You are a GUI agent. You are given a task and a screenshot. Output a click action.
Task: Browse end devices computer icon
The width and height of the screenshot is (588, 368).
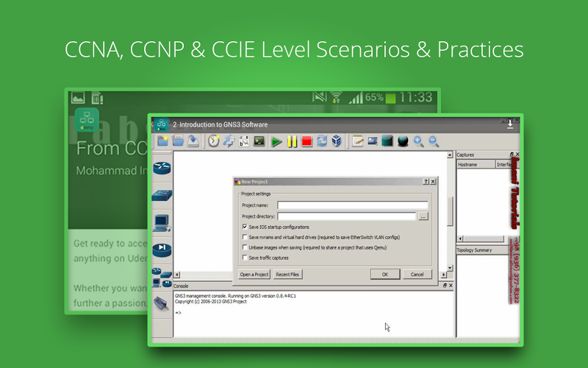pyautogui.click(x=162, y=223)
